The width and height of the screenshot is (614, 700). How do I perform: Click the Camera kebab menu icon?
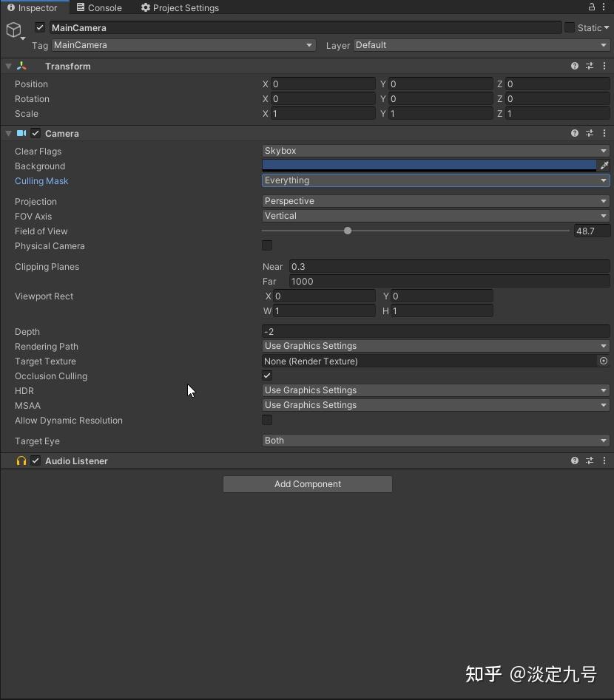tap(604, 133)
